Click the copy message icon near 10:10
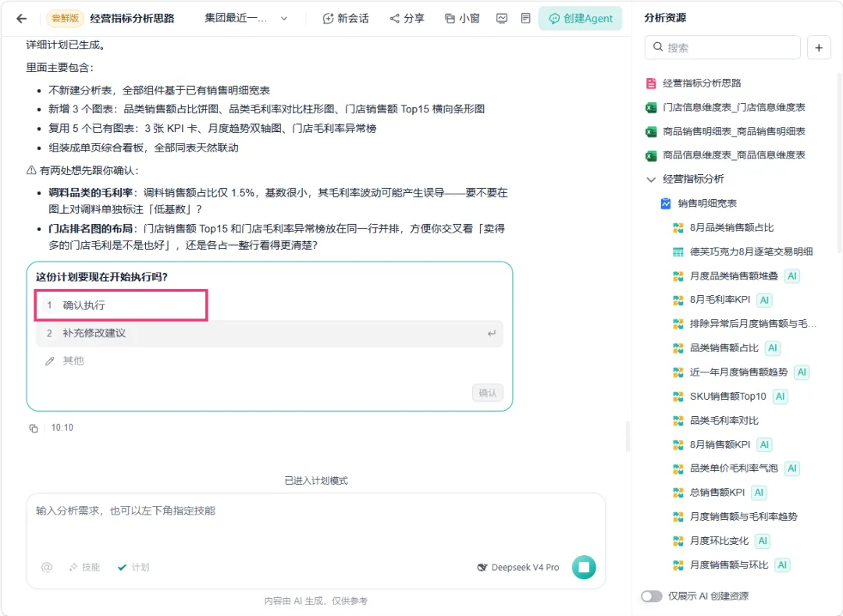The height and width of the screenshot is (616, 843). pyautogui.click(x=34, y=429)
